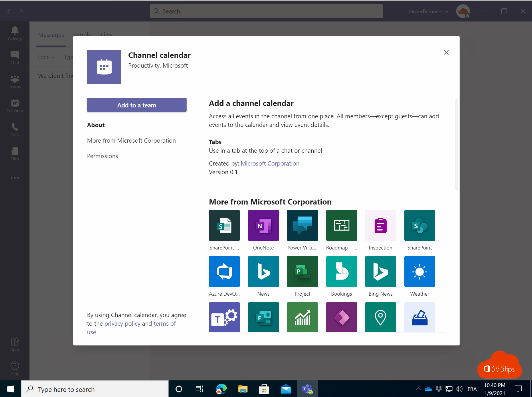Choose the Bookings app tile
The image size is (532, 397).
pos(341,272)
